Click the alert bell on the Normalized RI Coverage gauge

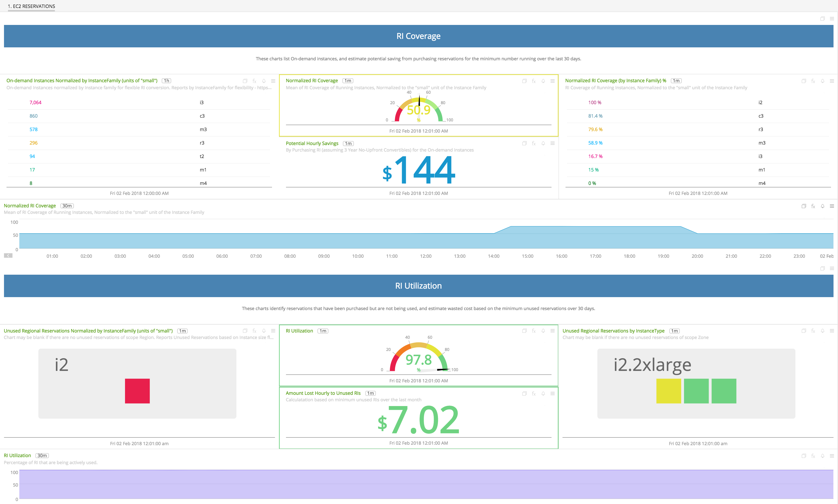click(543, 81)
